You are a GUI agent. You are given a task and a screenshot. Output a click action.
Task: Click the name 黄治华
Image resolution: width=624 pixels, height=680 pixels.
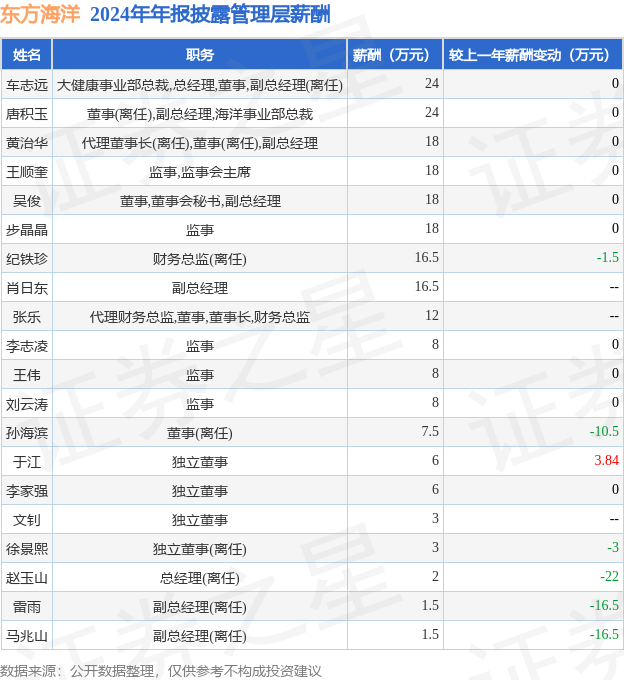click(26, 143)
